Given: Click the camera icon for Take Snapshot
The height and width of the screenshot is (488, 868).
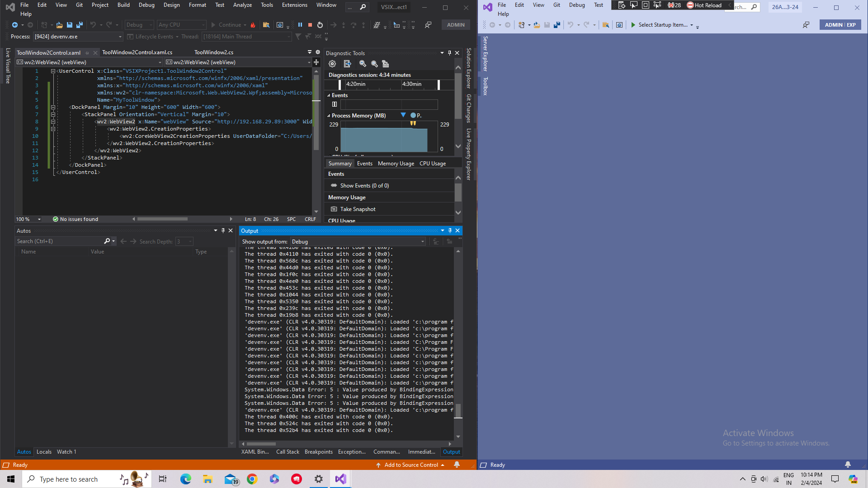Looking at the screenshot, I should [x=334, y=209].
